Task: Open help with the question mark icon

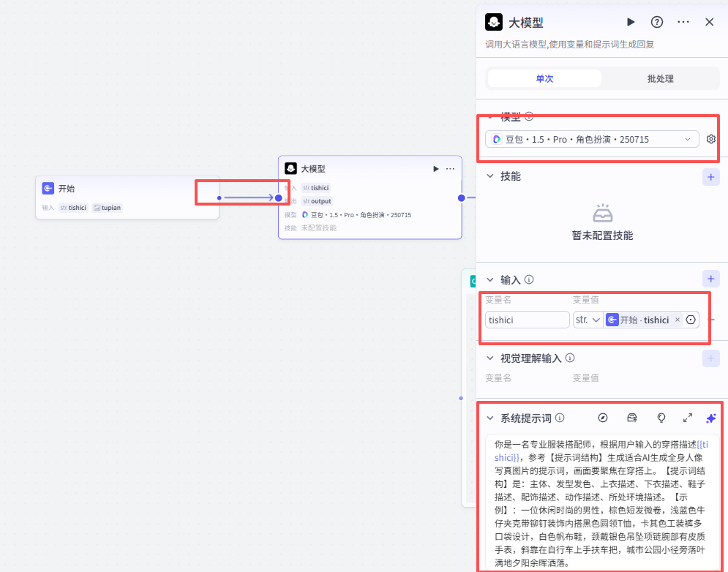Action: [x=656, y=22]
